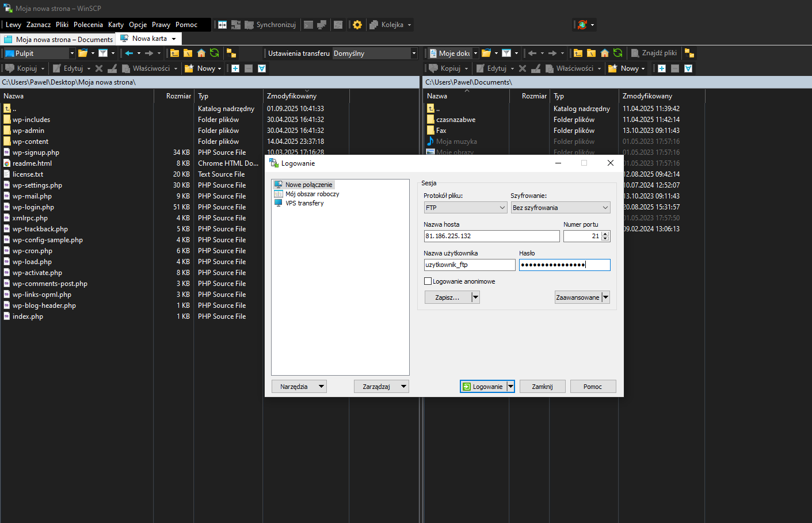
Task: Refresh the right panel directory
Action: pyautogui.click(x=617, y=53)
